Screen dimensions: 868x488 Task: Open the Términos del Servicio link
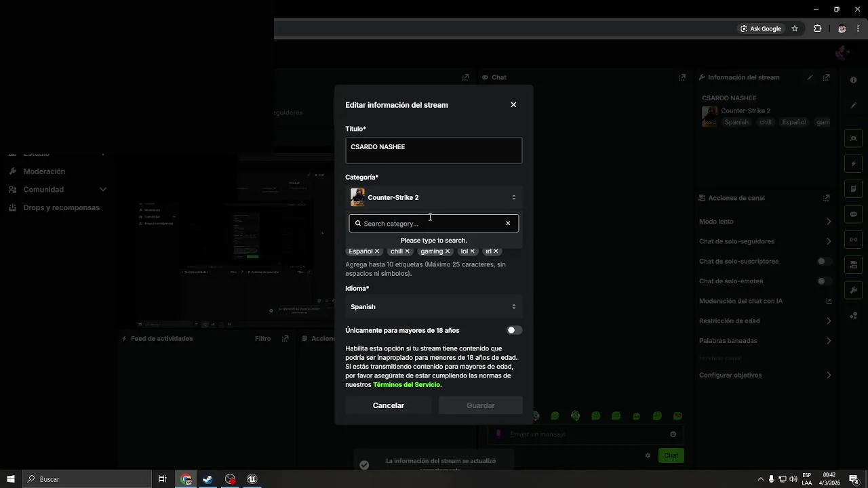tap(407, 384)
